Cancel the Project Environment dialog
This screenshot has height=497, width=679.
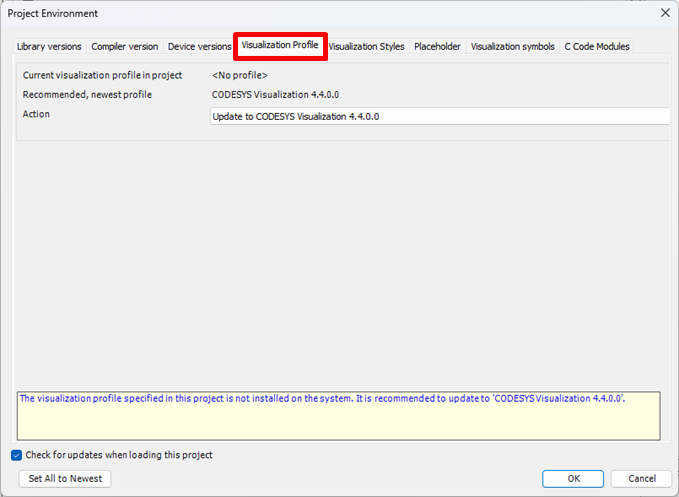coord(642,478)
